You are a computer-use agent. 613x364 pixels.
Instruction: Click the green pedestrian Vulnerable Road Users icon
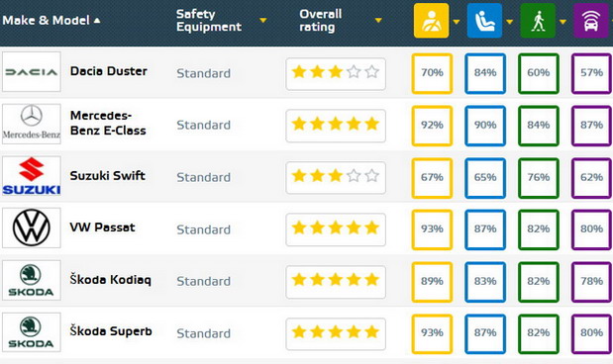[x=538, y=21]
